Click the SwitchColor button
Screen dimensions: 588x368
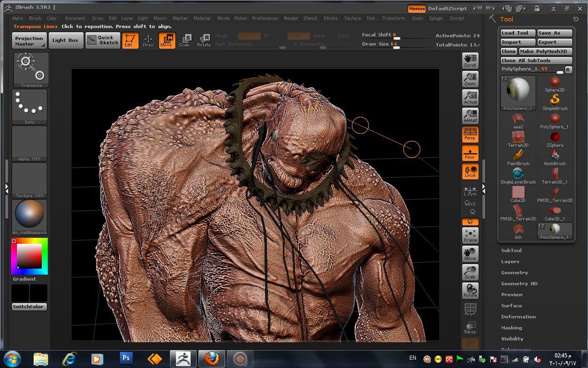coord(29,307)
